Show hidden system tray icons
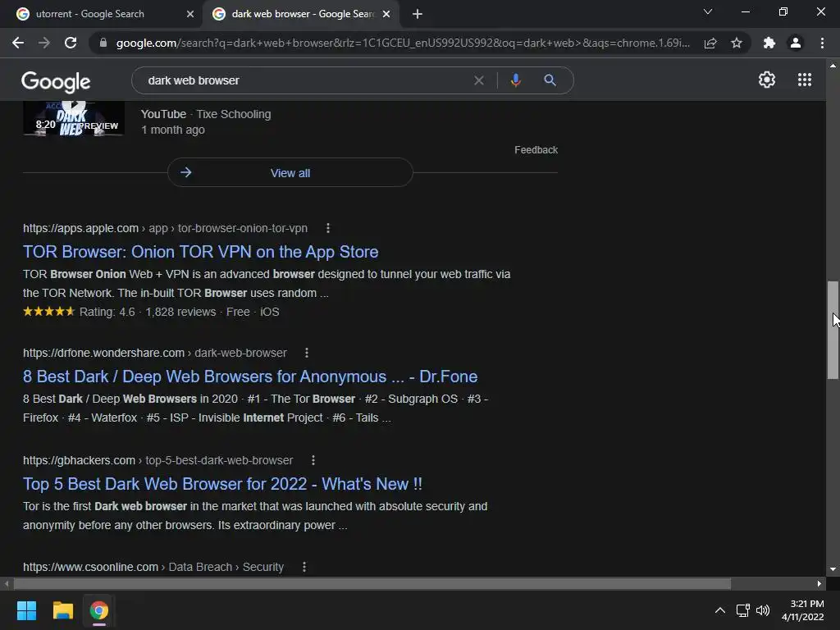This screenshot has height=630, width=840. point(720,610)
